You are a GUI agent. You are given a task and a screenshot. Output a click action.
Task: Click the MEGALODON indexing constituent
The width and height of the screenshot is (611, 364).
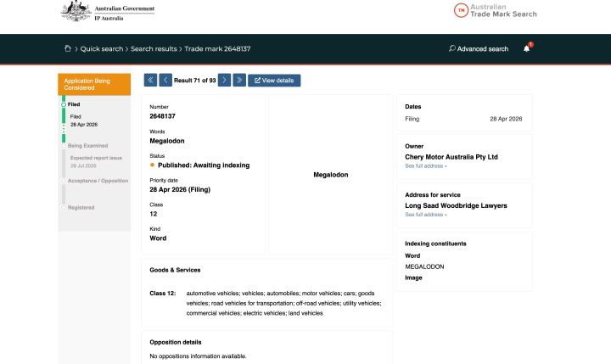pyautogui.click(x=424, y=266)
